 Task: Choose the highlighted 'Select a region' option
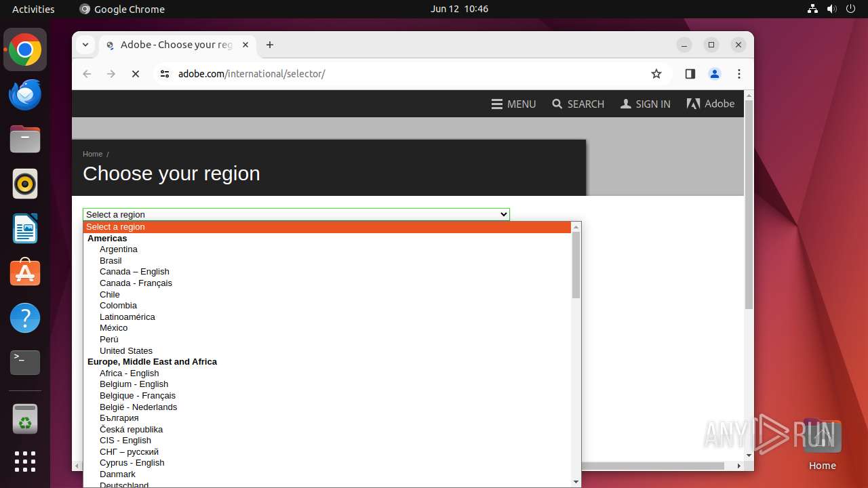point(327,227)
